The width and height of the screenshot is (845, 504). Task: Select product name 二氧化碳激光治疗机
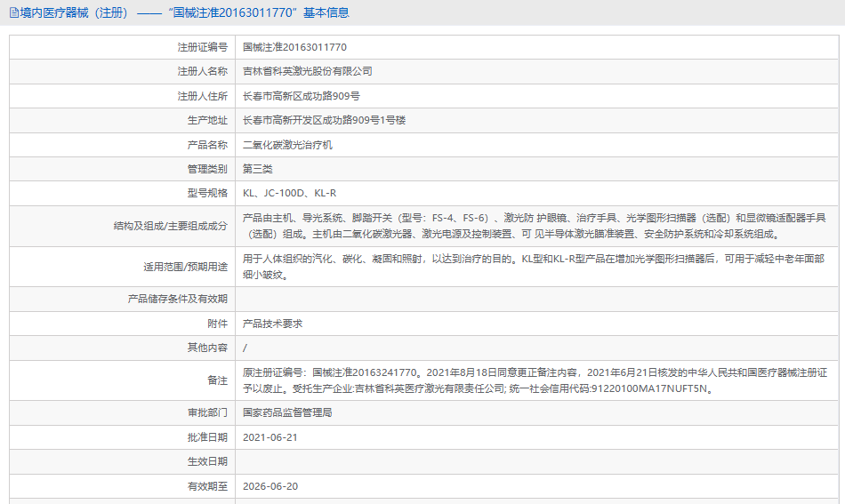[288, 145]
